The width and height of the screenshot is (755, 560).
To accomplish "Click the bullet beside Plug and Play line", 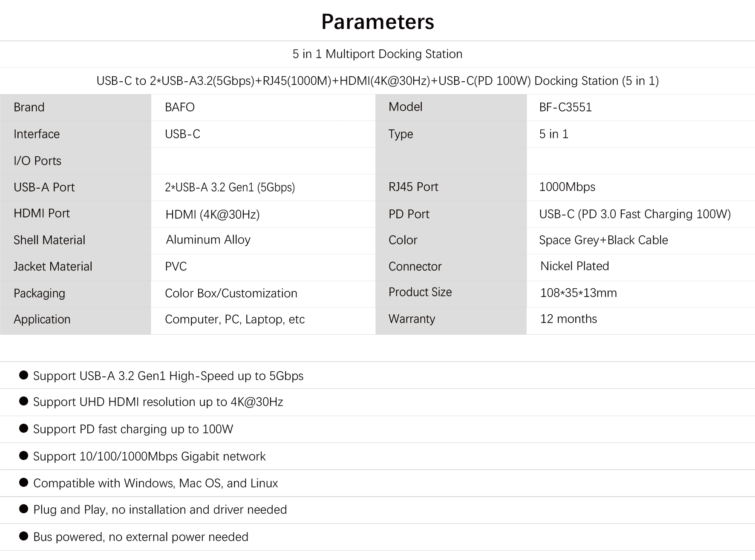I will click(24, 509).
